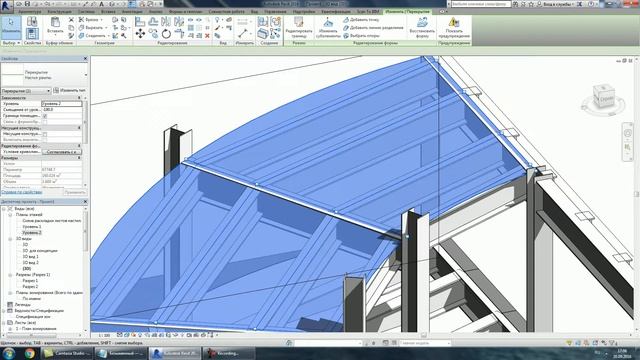The image size is (640, 360).
Task: Click the curved edge condition value button
Action: click(61, 152)
